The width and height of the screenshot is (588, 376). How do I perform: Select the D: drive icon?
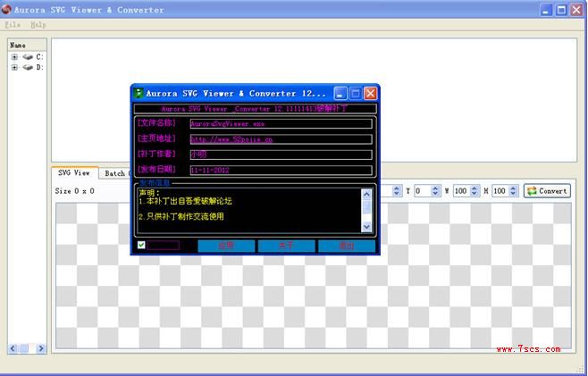click(x=28, y=67)
